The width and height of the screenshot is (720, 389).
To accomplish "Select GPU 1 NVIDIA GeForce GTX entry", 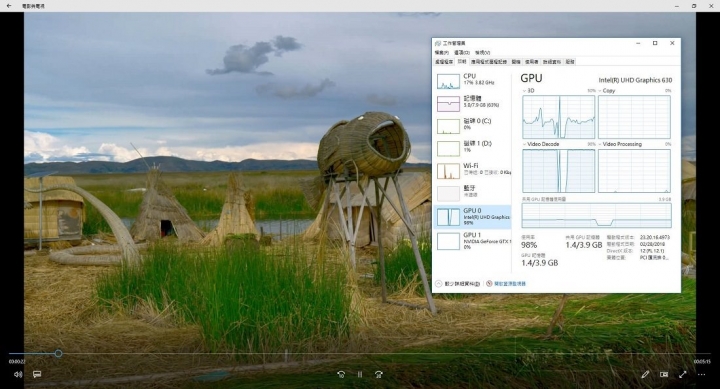I will point(473,241).
